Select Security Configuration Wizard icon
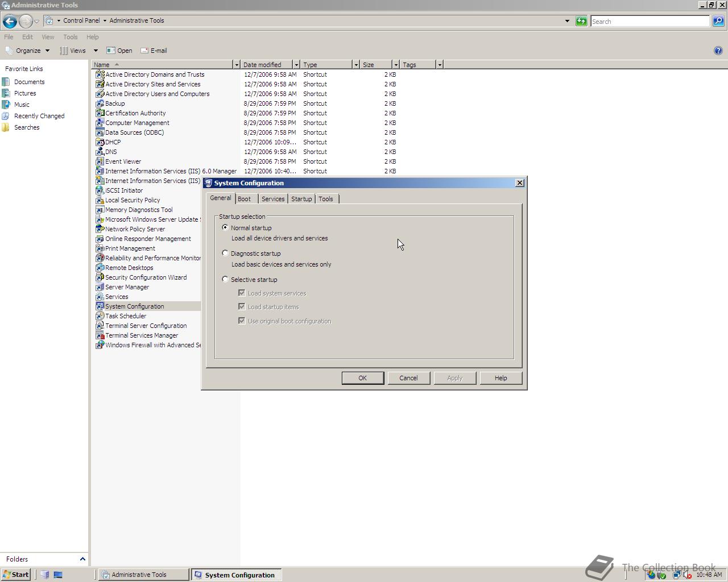Image resolution: width=728 pixels, height=582 pixels. tap(100, 277)
